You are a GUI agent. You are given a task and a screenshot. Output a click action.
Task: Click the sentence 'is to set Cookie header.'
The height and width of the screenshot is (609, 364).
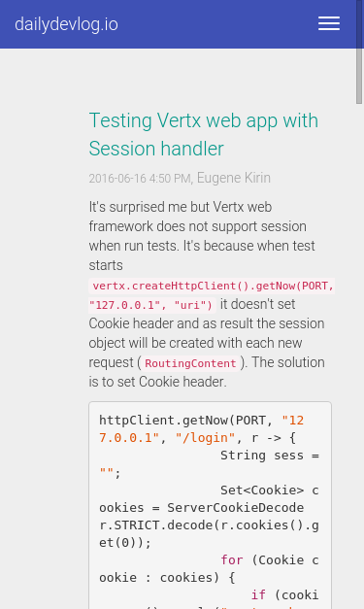point(157,382)
